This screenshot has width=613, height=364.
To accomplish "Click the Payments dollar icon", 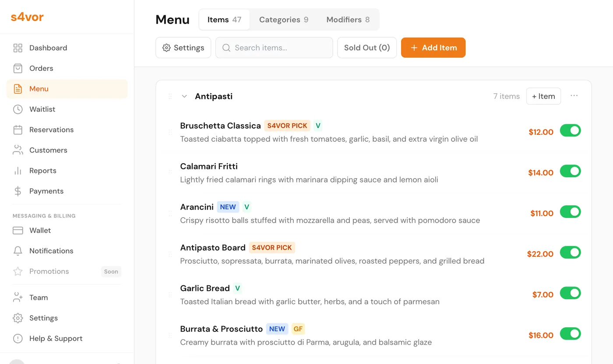I will (18, 191).
